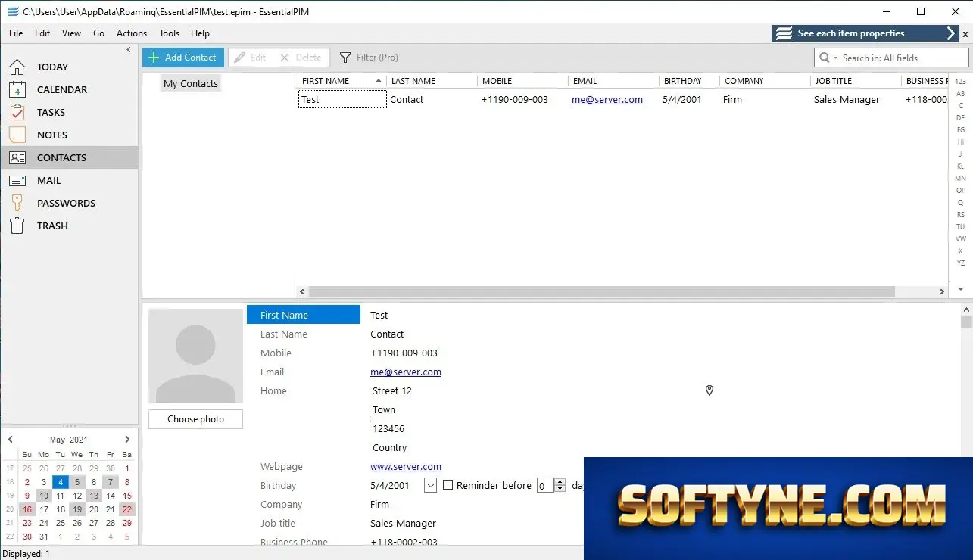Increase the reminder days spinner
This screenshot has width=973, height=560.
[x=560, y=482]
